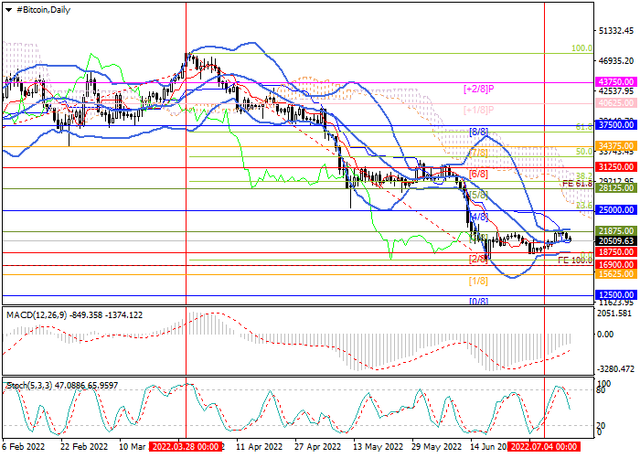This screenshot has height=457, width=640.
Task: Click the red 18750.00 price tag
Action: tap(614, 253)
